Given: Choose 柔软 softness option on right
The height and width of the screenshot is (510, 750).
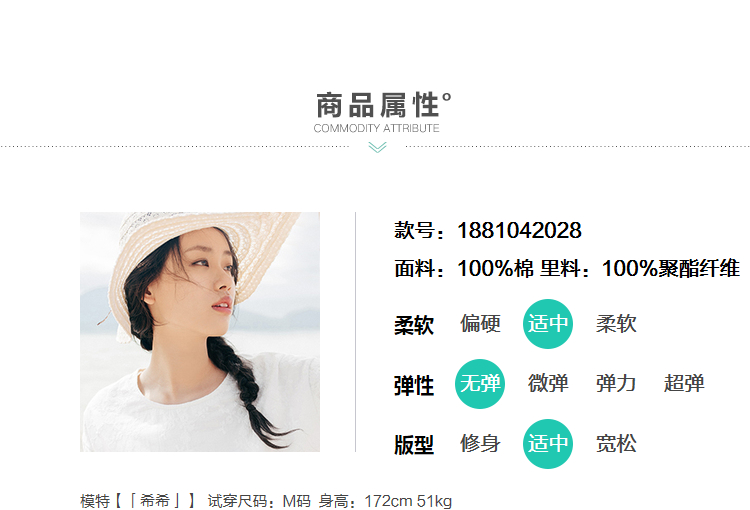Looking at the screenshot, I should click(616, 324).
